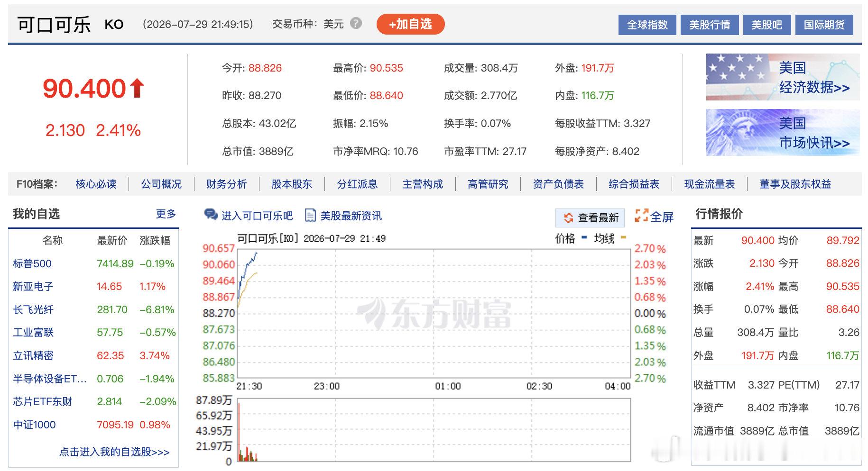Click 市净率MRQ: 10.76 text

376,151
